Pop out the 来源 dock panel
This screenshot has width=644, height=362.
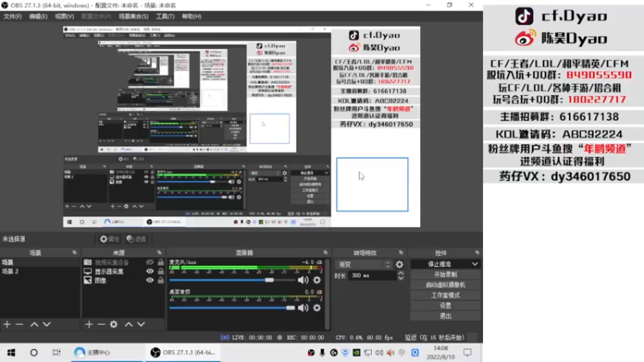pos(159,253)
